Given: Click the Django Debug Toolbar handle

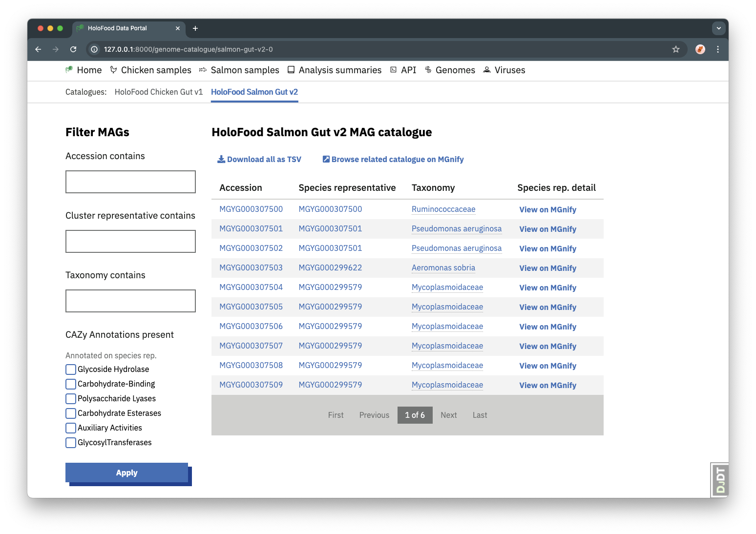Looking at the screenshot, I should pos(720,480).
